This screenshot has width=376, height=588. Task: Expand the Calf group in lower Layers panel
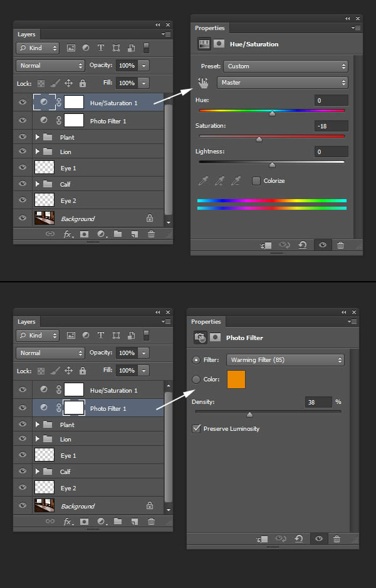pyautogui.click(x=37, y=472)
